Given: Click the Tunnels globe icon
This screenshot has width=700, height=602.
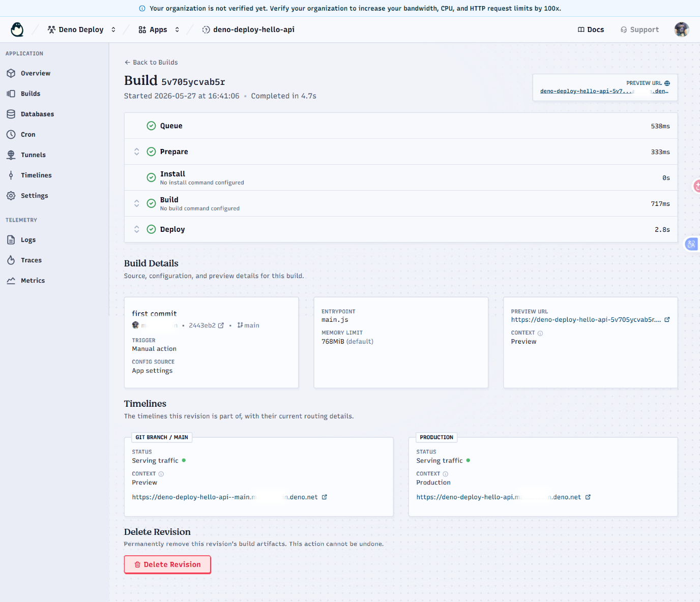Looking at the screenshot, I should [11, 155].
